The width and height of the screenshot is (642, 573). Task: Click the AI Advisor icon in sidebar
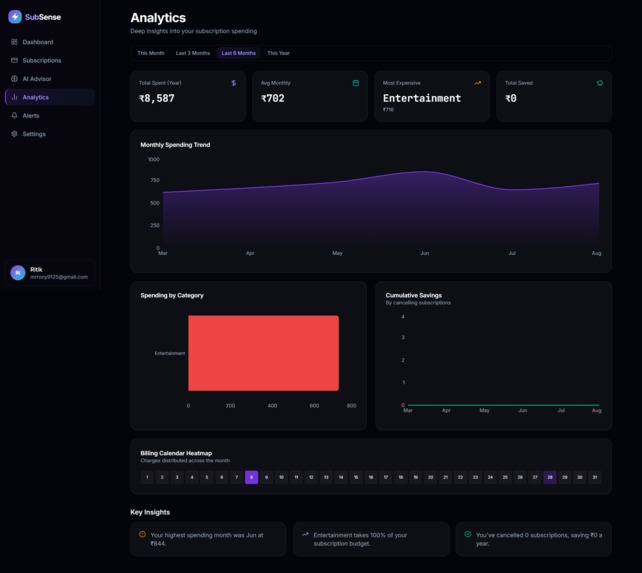pos(14,79)
